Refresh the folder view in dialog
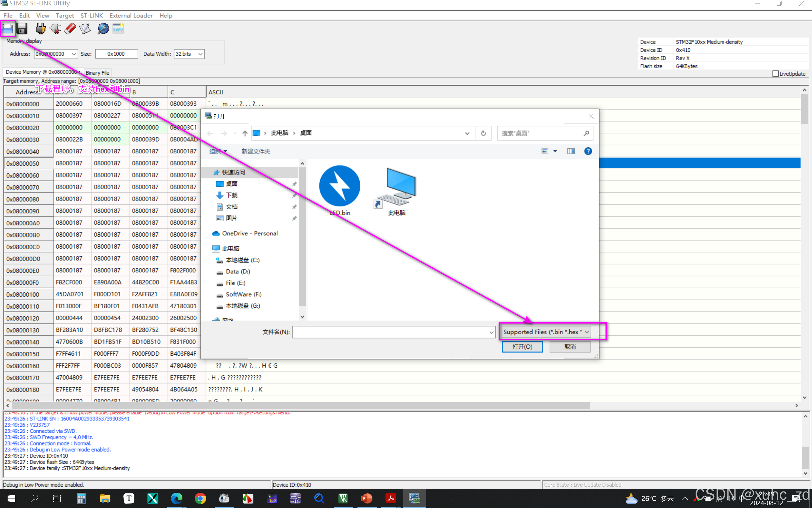This screenshot has width=812, height=508. (x=483, y=133)
